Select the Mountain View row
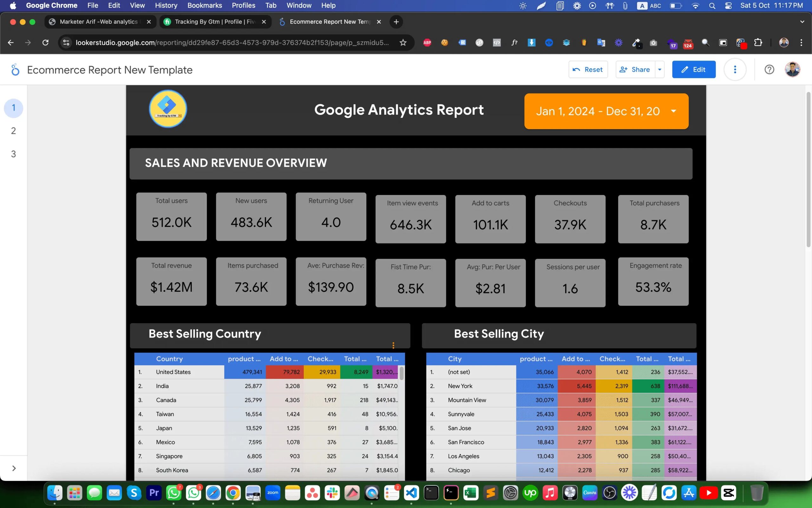The image size is (812, 508). tap(561, 400)
